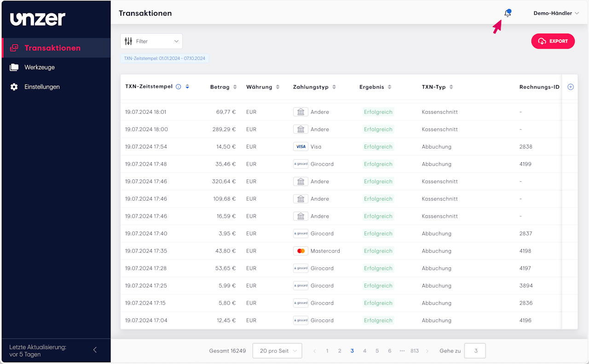Click the Visa card icon in the table

point(300,147)
